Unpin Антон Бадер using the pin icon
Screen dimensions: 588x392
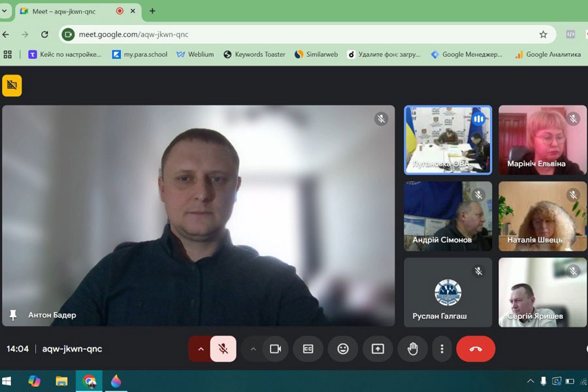click(x=13, y=315)
